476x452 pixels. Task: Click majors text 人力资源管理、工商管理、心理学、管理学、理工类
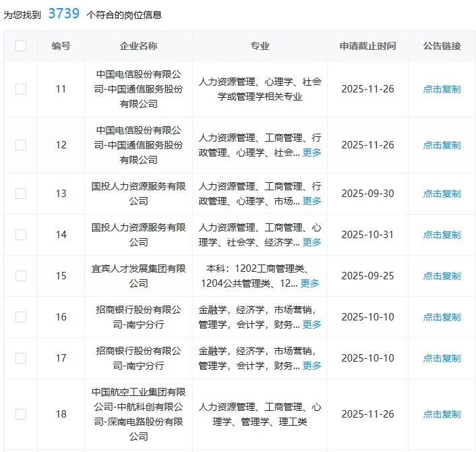pos(260,414)
